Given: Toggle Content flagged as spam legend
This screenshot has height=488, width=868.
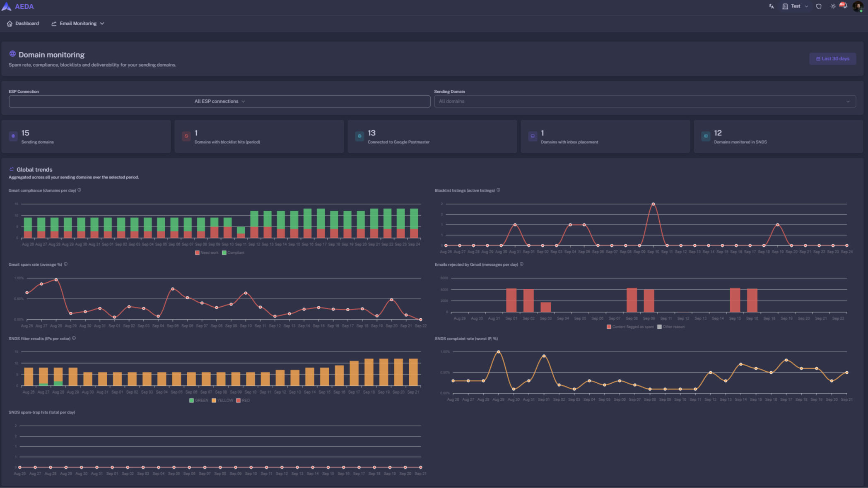Looking at the screenshot, I should coord(630,327).
